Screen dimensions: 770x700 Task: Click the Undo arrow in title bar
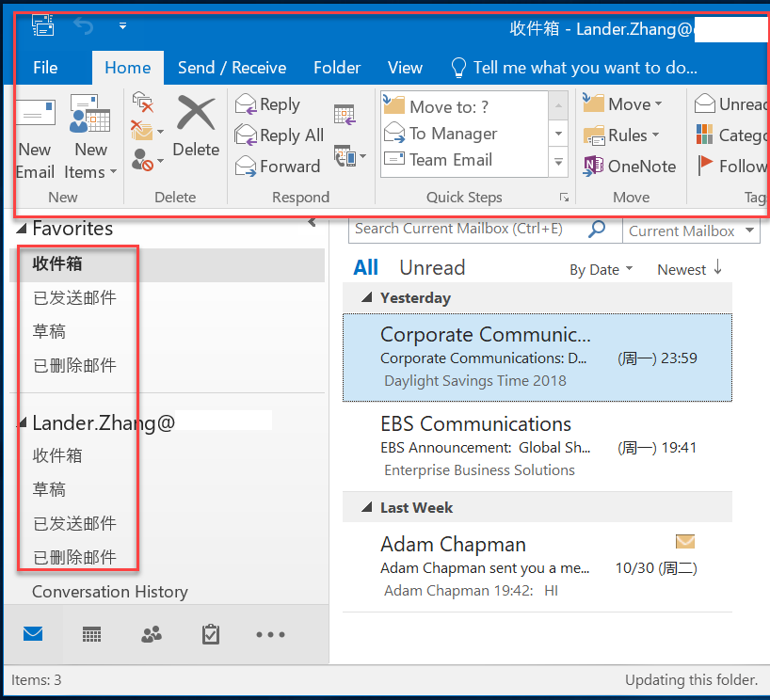point(84,26)
